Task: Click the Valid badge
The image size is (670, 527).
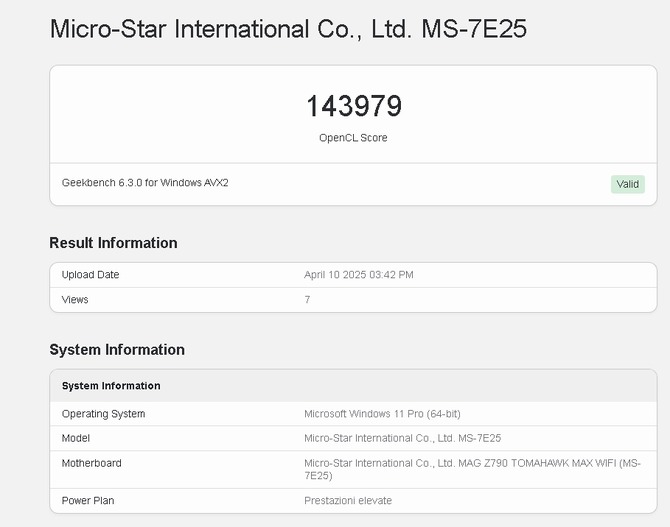Action: tap(627, 184)
